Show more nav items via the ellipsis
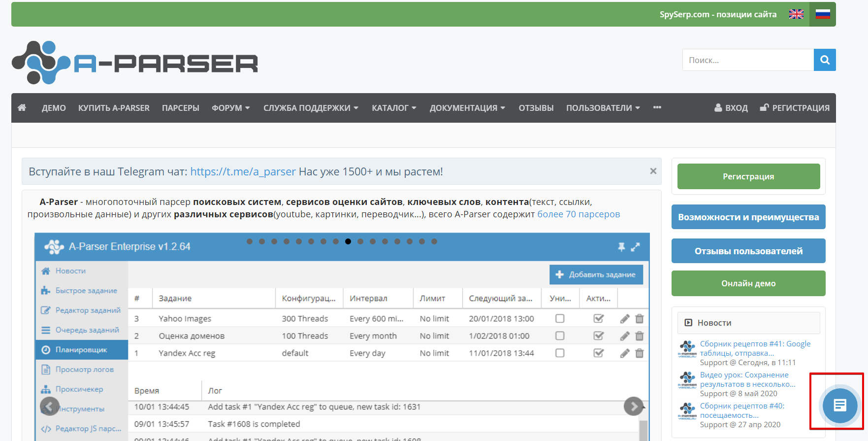The height and width of the screenshot is (441, 868). (x=657, y=107)
